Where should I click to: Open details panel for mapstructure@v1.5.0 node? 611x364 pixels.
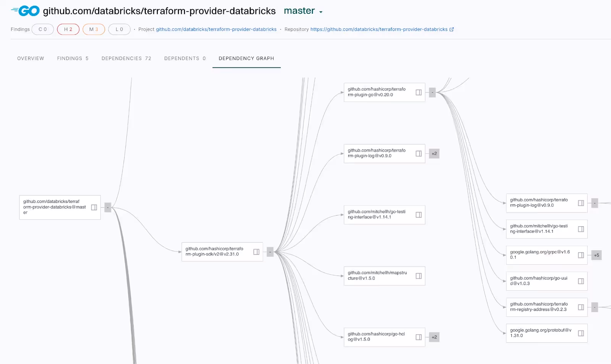click(419, 276)
